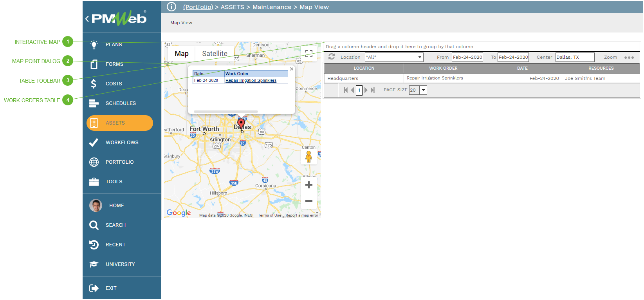This screenshot has height=300, width=644.
Task: Click the Costs dollar sign icon
Action: pos(94,83)
